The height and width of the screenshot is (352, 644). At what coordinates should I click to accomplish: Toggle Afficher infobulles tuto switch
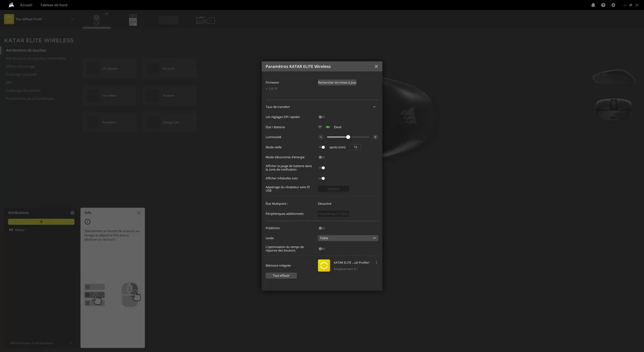[321, 178]
